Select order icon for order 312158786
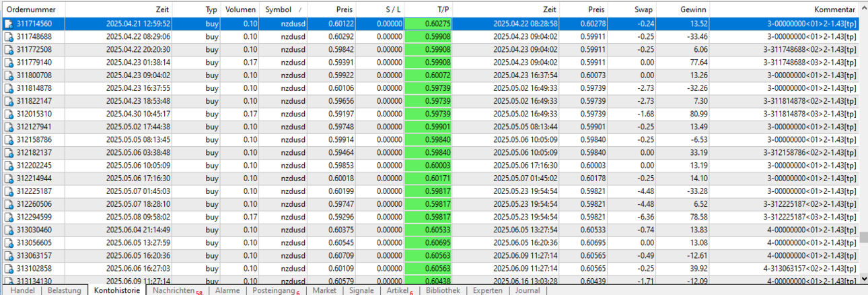Viewport: 868px width, 295px height. 9,139
